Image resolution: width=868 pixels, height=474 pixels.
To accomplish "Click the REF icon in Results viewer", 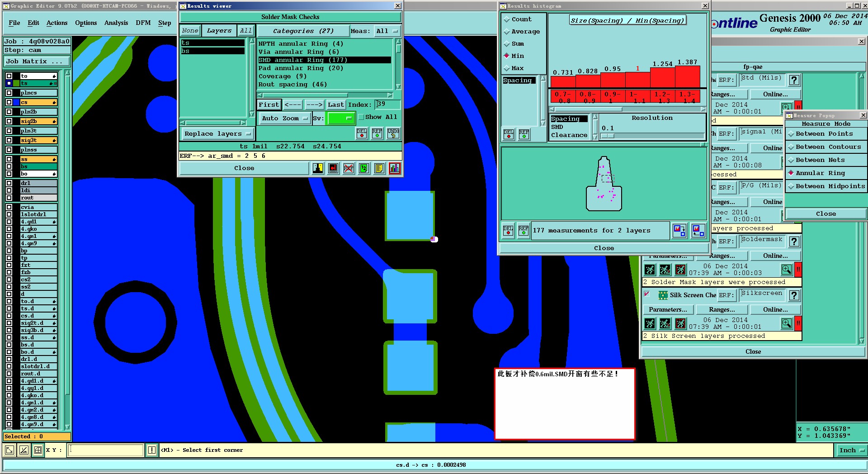I will [x=377, y=133].
